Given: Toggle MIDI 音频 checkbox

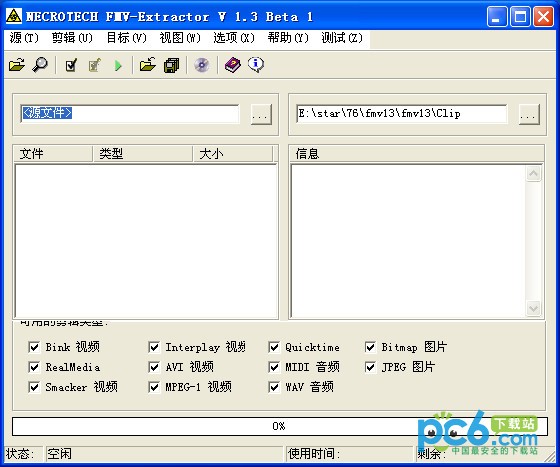Looking at the screenshot, I should tap(274, 367).
